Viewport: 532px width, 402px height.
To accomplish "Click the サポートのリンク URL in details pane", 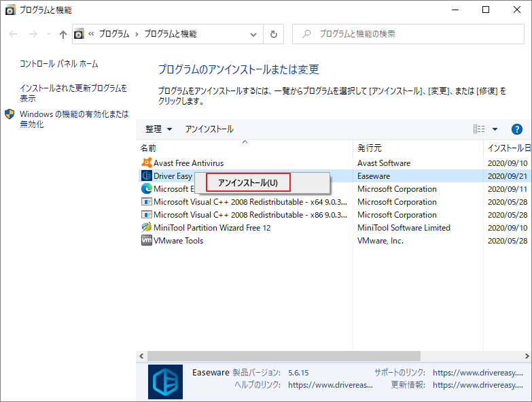I will (478, 373).
